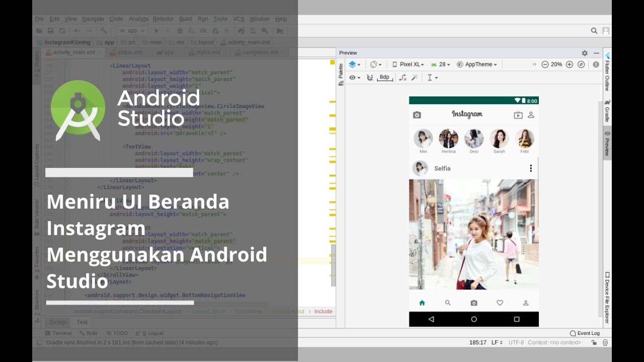This screenshot has width=644, height=362.
Task: Select Mei's story thumbnail
Action: tap(423, 139)
